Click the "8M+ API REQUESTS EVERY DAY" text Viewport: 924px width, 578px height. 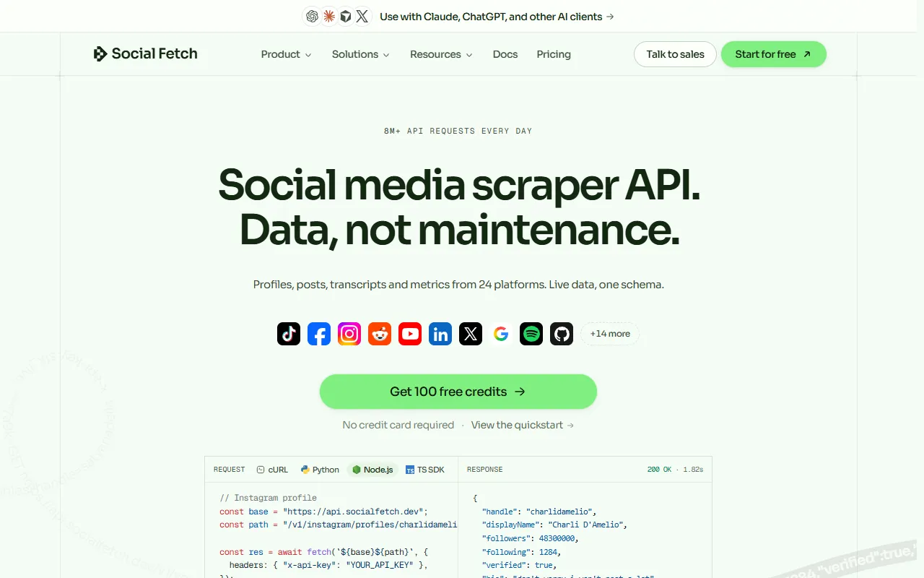coord(458,131)
